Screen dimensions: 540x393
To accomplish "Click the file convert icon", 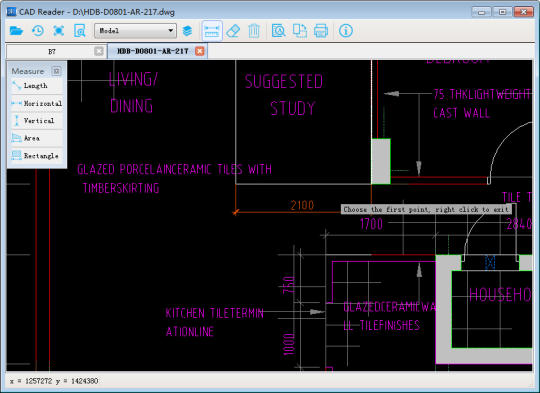I will [300, 31].
